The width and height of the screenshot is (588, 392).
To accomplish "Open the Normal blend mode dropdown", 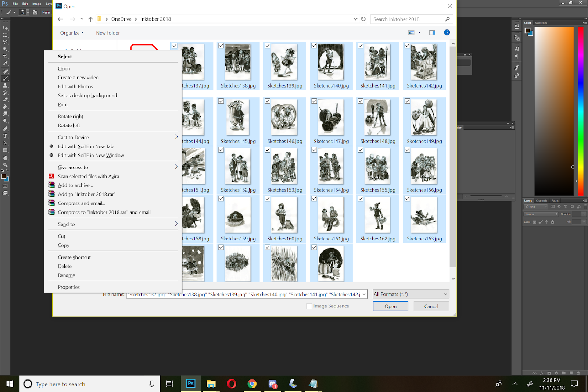I will click(x=541, y=214).
